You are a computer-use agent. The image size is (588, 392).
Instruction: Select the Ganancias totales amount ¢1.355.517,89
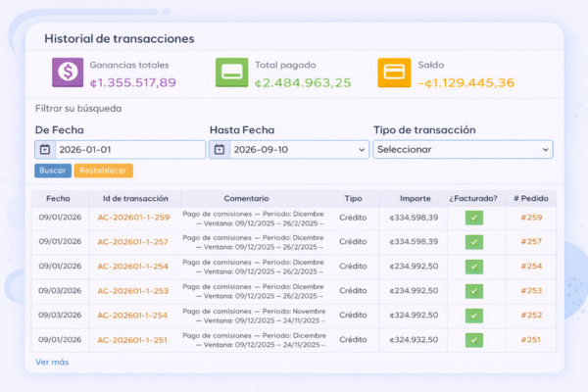[x=132, y=82]
